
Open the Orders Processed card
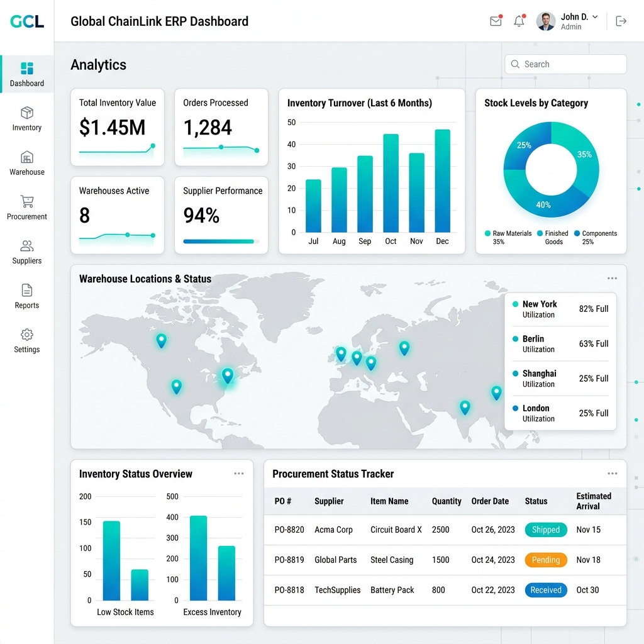pyautogui.click(x=221, y=127)
